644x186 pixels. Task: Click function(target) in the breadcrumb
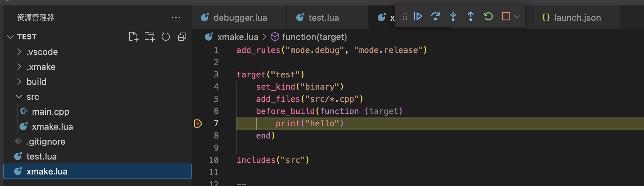(x=314, y=37)
